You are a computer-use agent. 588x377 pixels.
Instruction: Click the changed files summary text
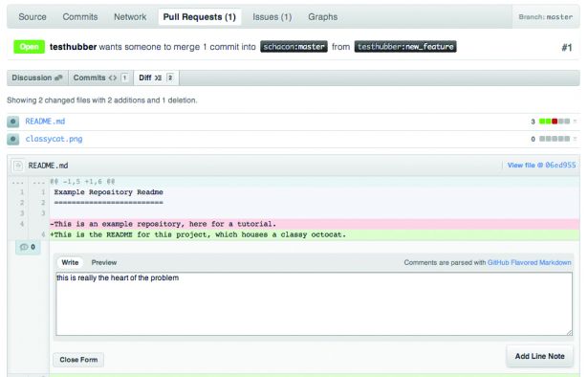pyautogui.click(x=102, y=100)
